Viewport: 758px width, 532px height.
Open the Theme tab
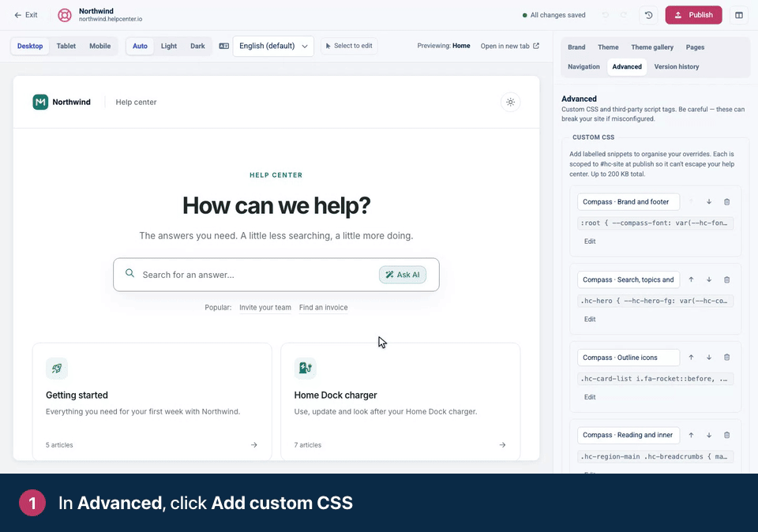pyautogui.click(x=608, y=47)
